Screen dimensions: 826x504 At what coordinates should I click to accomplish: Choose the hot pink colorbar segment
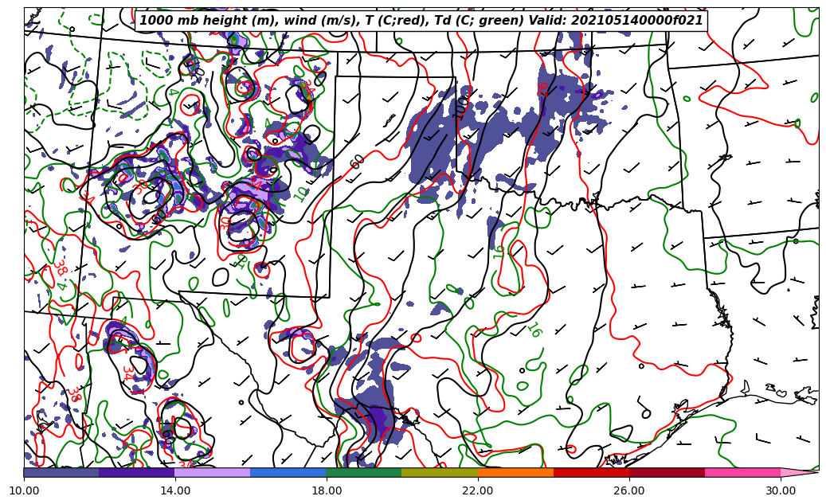click(742, 472)
